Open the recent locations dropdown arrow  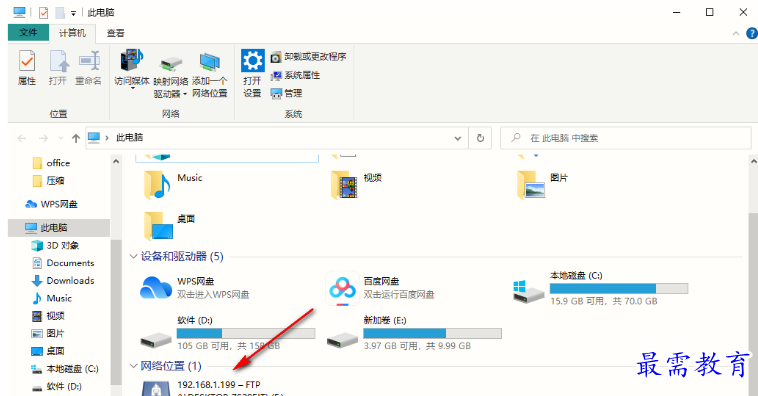(61, 138)
